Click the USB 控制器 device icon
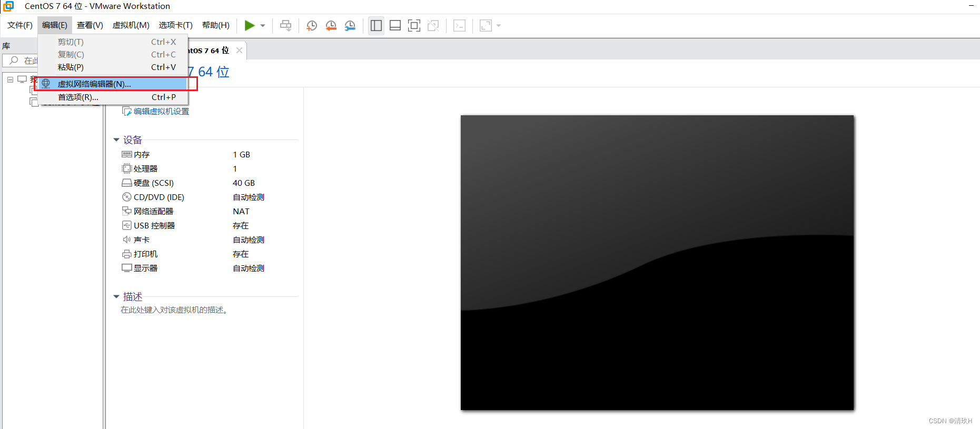Image resolution: width=980 pixels, height=429 pixels. tap(127, 225)
